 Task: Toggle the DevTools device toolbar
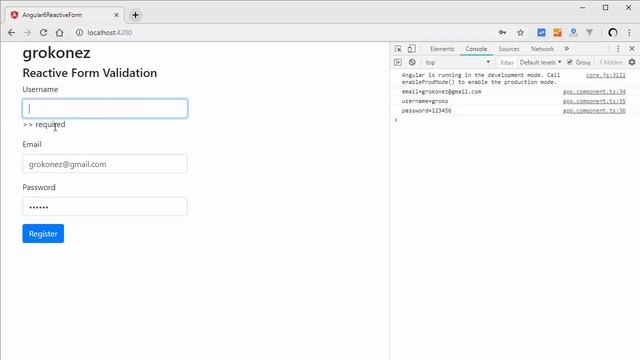pyautogui.click(x=411, y=49)
